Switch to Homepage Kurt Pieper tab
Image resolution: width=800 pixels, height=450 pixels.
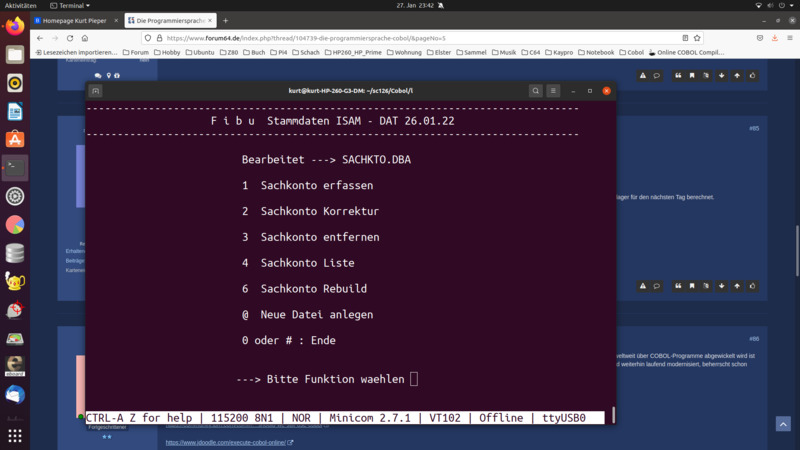point(73,20)
